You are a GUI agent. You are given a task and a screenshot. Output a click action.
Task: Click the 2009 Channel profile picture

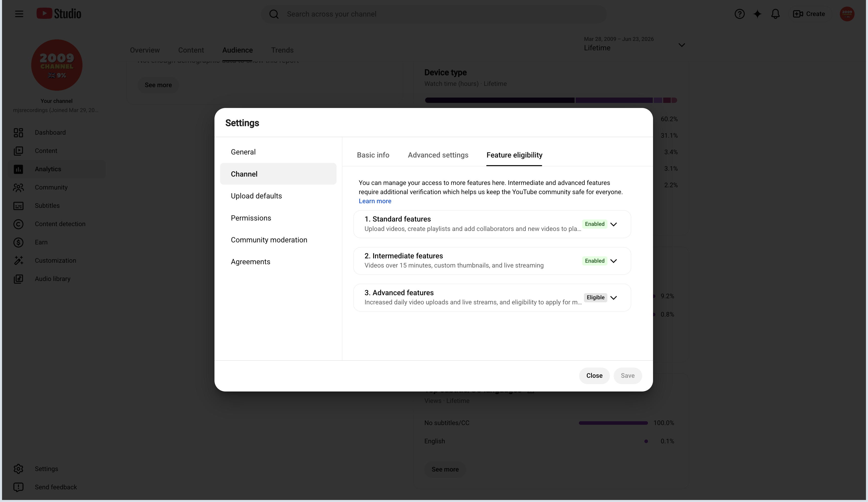(x=57, y=65)
